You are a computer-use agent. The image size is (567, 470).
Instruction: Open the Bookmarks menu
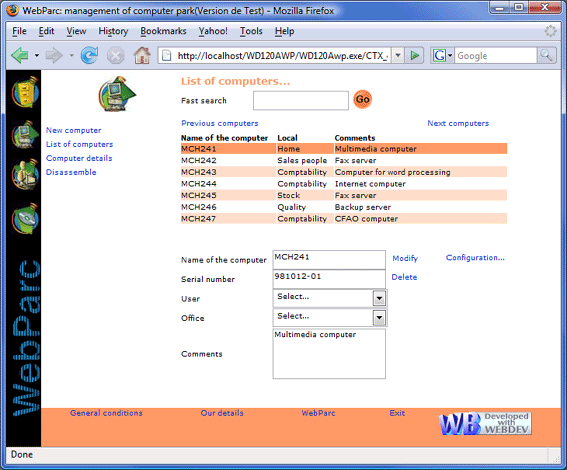pos(163,31)
